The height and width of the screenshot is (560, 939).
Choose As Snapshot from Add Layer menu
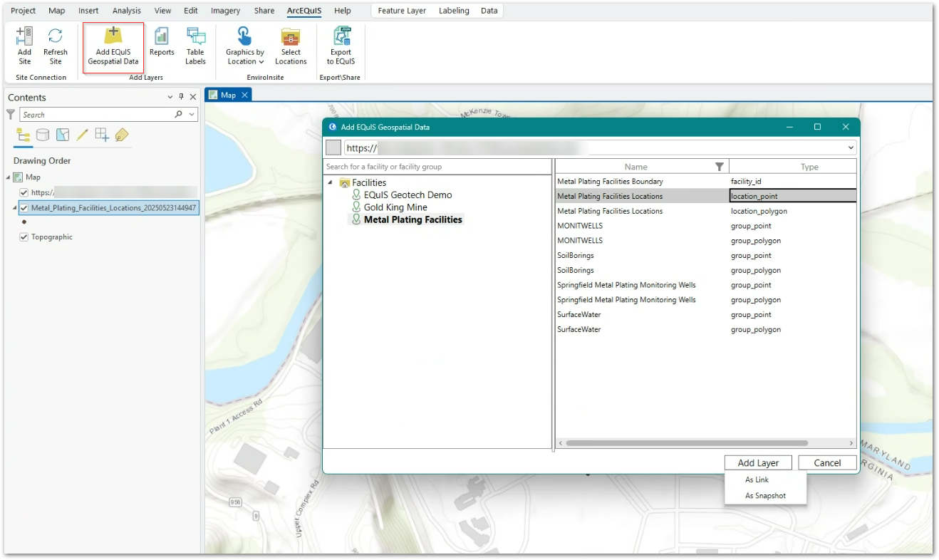[x=765, y=496]
